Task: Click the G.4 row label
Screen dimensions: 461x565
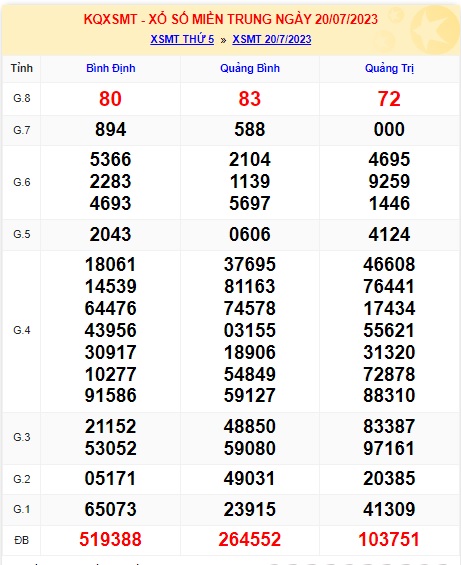Action: click(22, 330)
